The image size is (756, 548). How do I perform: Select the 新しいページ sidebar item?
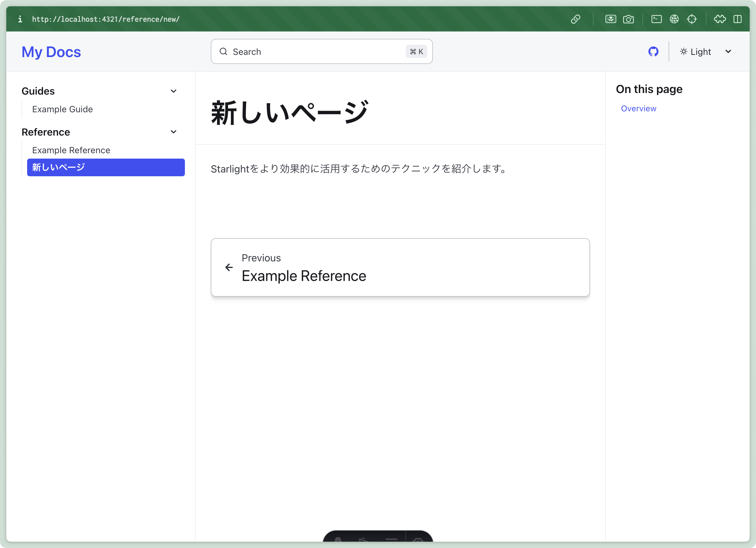point(106,167)
